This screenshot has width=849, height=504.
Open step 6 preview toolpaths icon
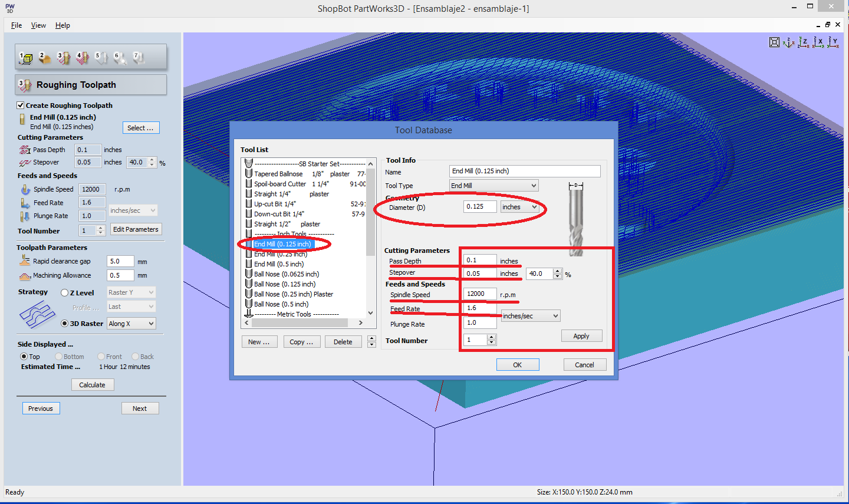coord(120,58)
